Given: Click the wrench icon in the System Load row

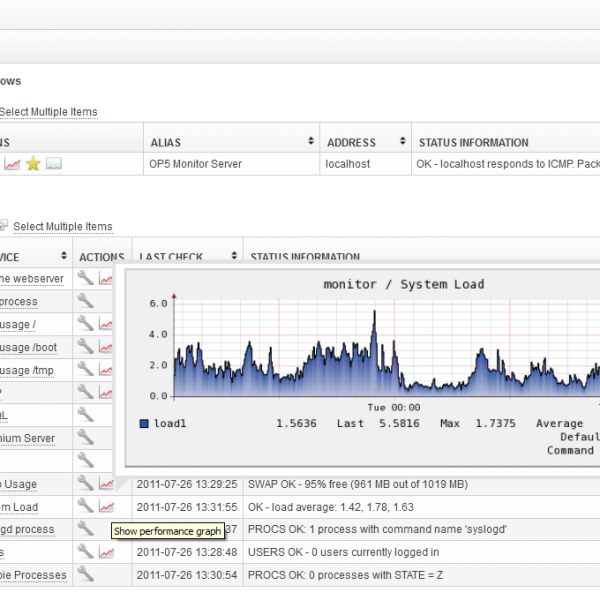Looking at the screenshot, I should point(85,507).
